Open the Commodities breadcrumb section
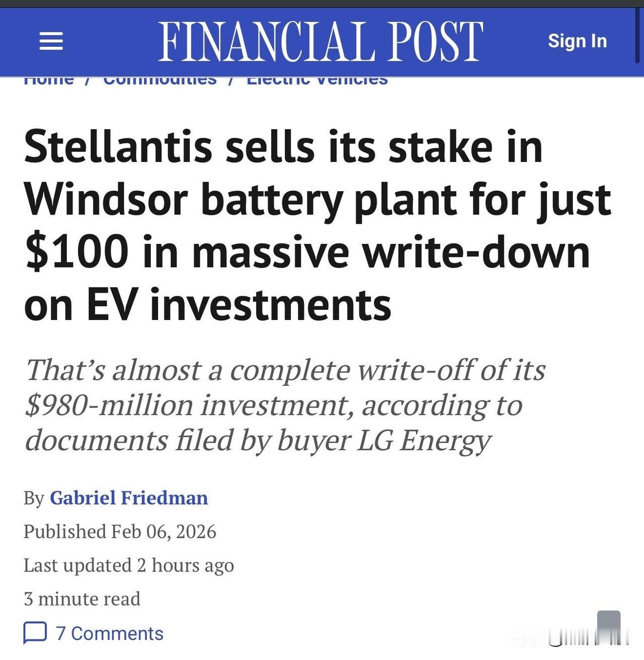The height and width of the screenshot is (660, 644). point(159,80)
